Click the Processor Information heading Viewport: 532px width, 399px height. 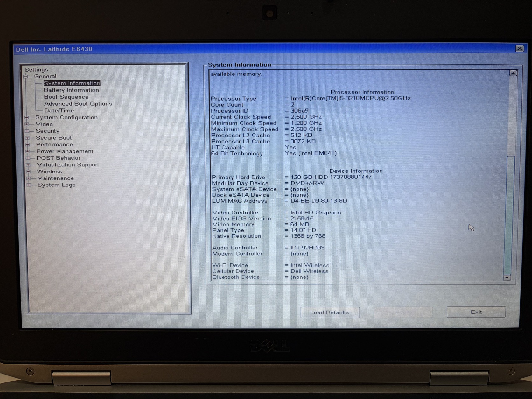point(362,92)
